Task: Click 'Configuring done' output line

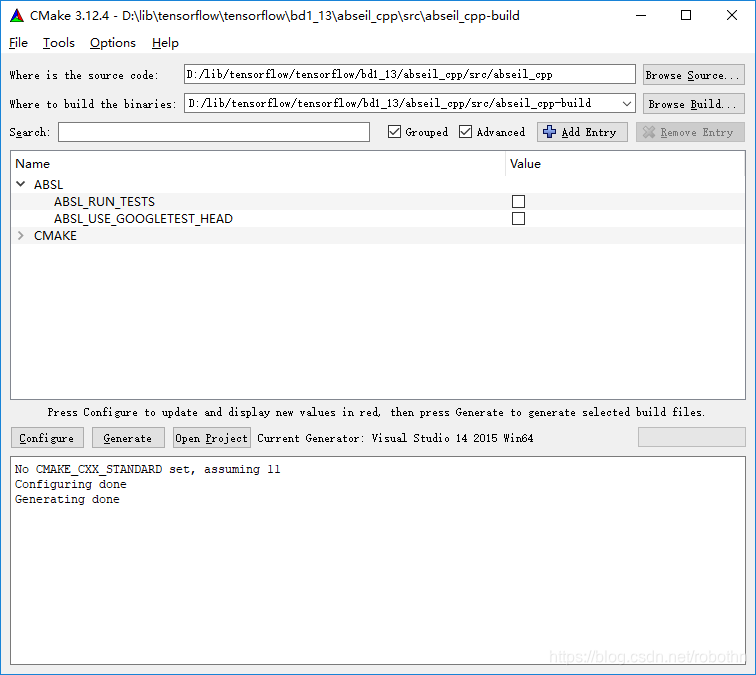Action: [x=70, y=484]
